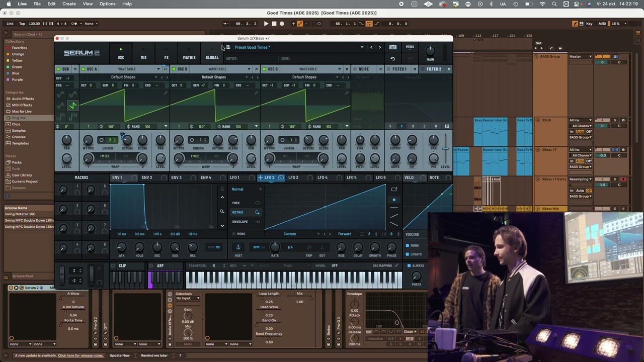Click the Remind me later button
Screen dimensions: 644x362
point(154,355)
